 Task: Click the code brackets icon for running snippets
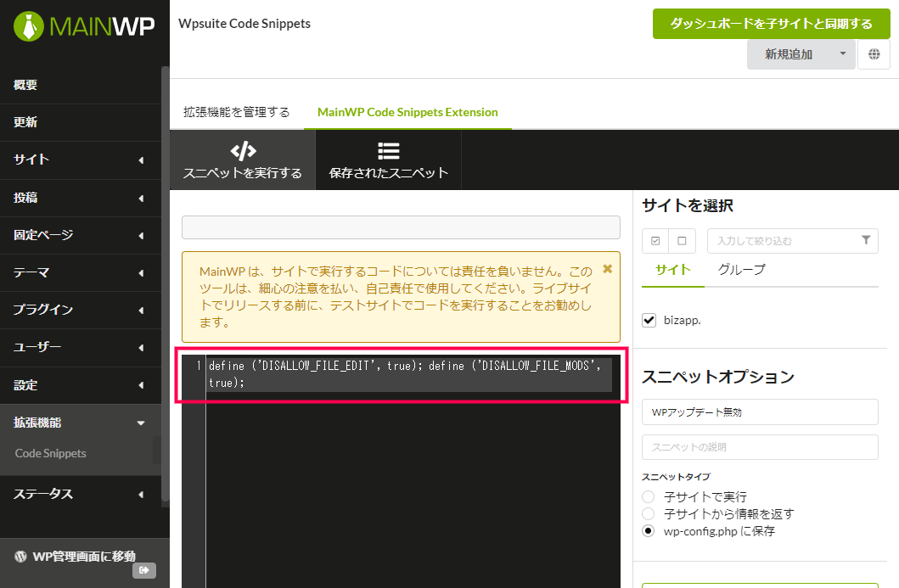243,151
